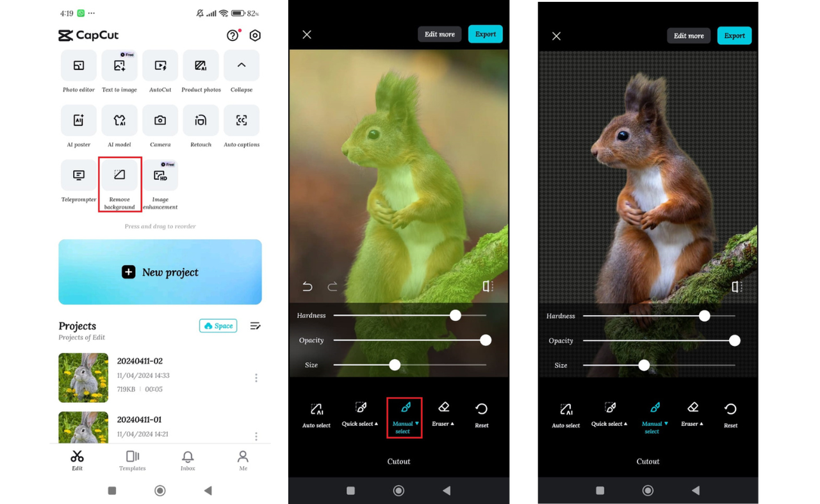This screenshot has width=820, height=504.
Task: Reset the selection on green-squirrel screen
Action: pyautogui.click(x=482, y=415)
